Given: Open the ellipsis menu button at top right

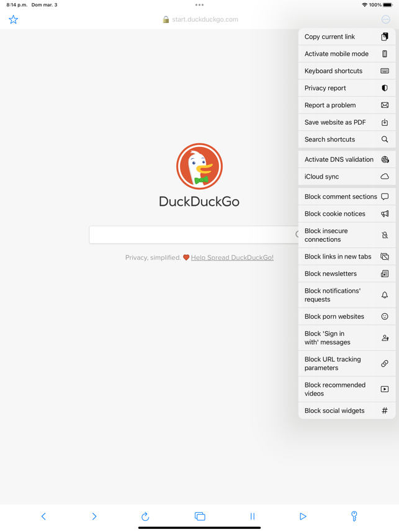Looking at the screenshot, I should coord(385,19).
